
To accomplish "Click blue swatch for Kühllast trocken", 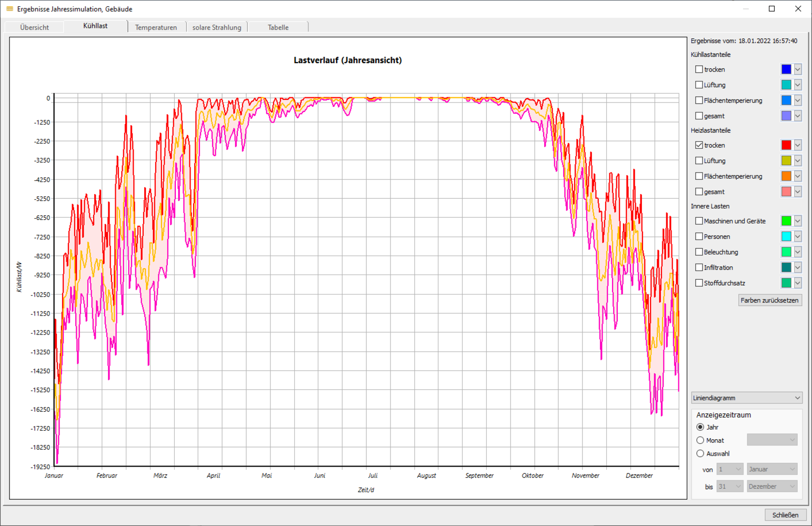I will tap(786, 69).
